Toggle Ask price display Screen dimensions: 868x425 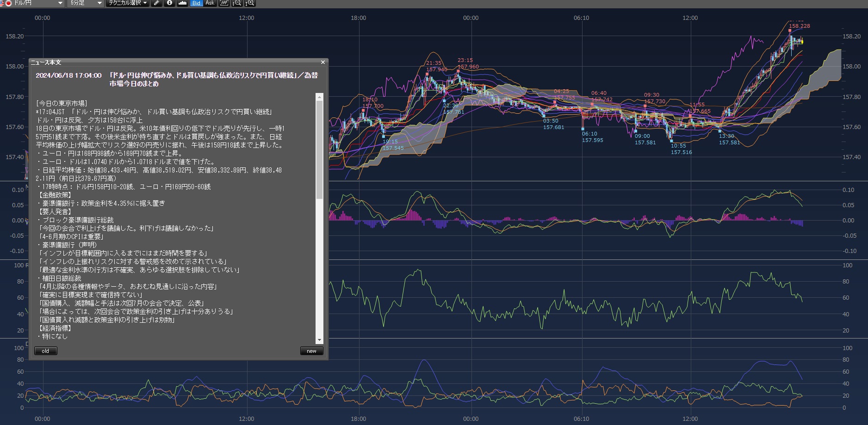coord(210,3)
